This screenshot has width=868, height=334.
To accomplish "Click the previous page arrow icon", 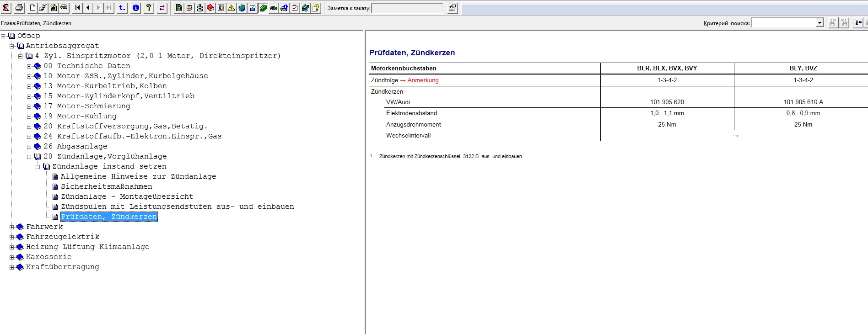I will [88, 8].
